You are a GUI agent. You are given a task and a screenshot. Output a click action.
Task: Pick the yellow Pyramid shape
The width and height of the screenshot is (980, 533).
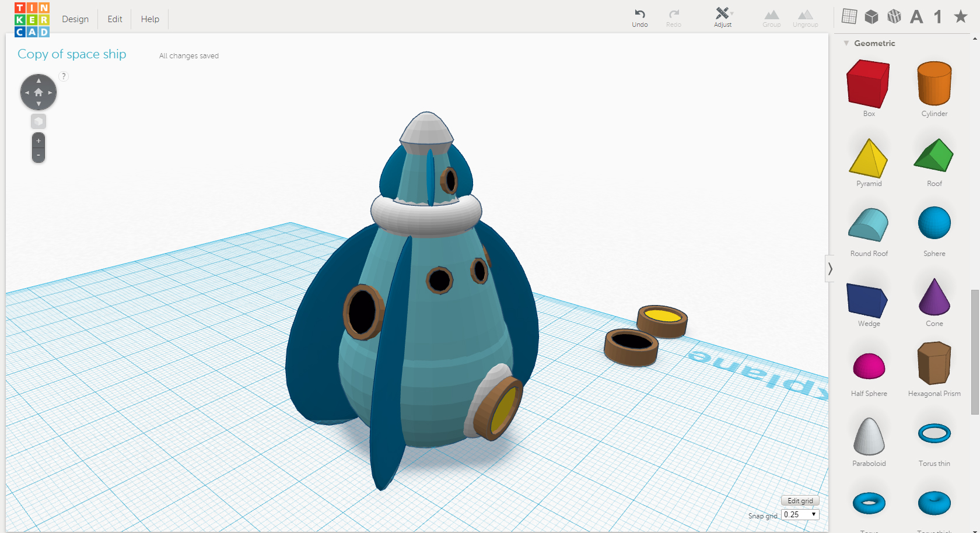coord(869,158)
